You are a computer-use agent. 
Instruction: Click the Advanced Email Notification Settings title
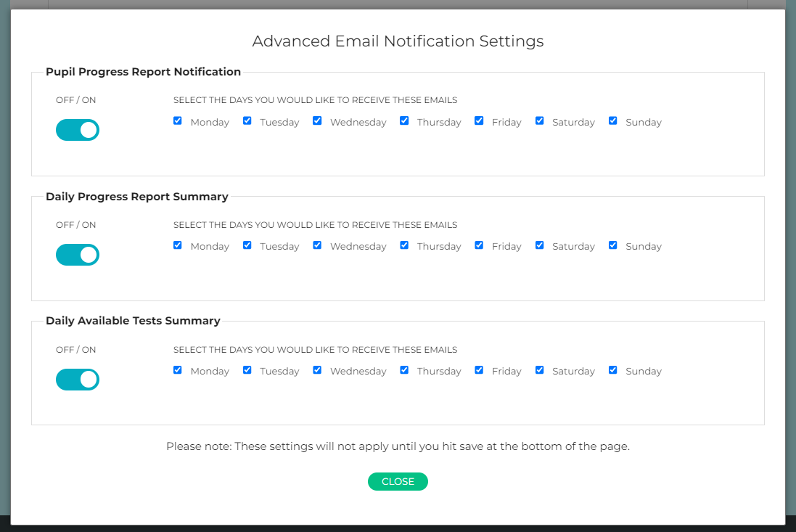click(398, 41)
